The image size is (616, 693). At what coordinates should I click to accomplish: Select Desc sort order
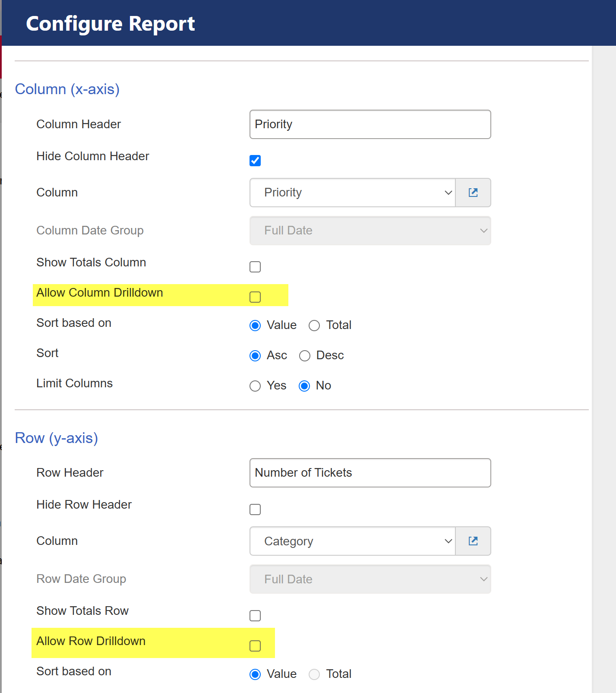[305, 356]
